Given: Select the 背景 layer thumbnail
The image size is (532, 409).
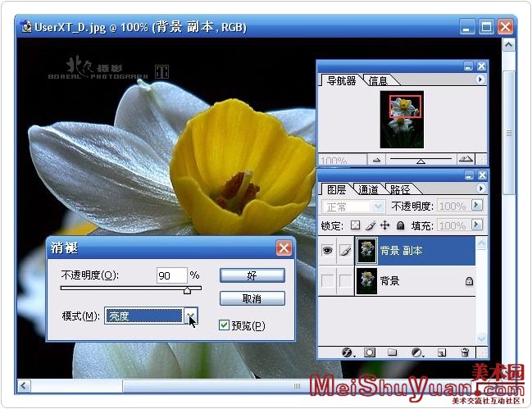Looking at the screenshot, I should click(x=366, y=281).
